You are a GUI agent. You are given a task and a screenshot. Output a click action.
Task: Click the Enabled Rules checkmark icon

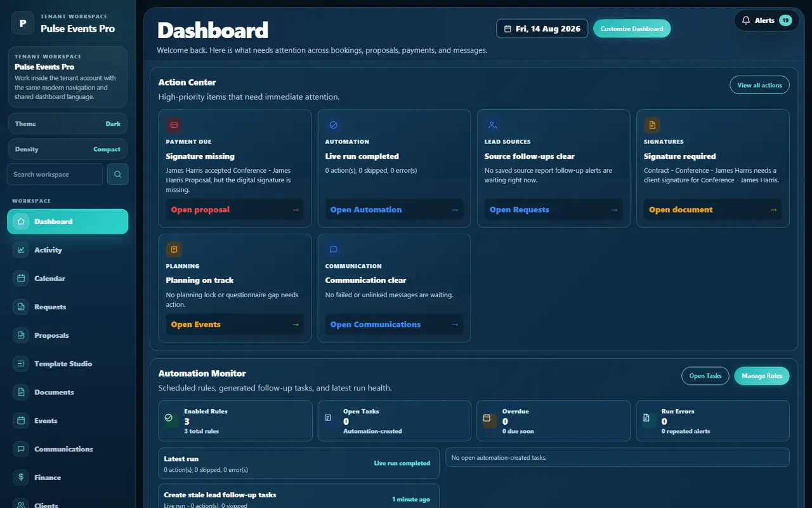pyautogui.click(x=169, y=418)
